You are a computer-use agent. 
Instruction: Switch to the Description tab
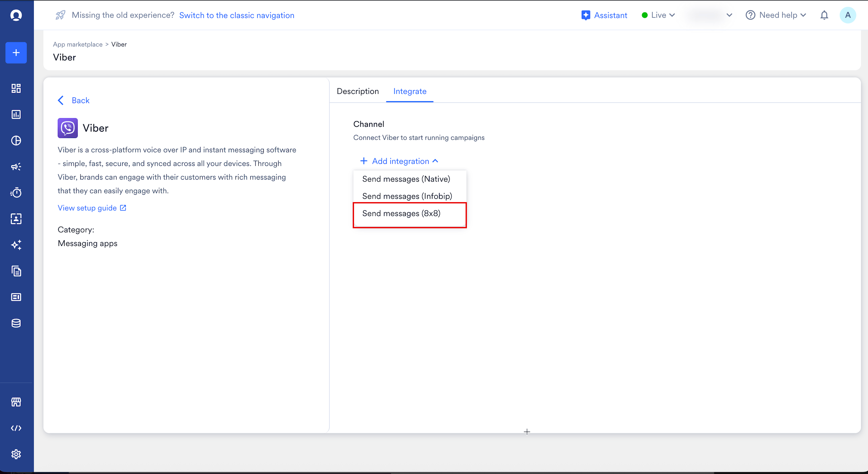coord(358,91)
